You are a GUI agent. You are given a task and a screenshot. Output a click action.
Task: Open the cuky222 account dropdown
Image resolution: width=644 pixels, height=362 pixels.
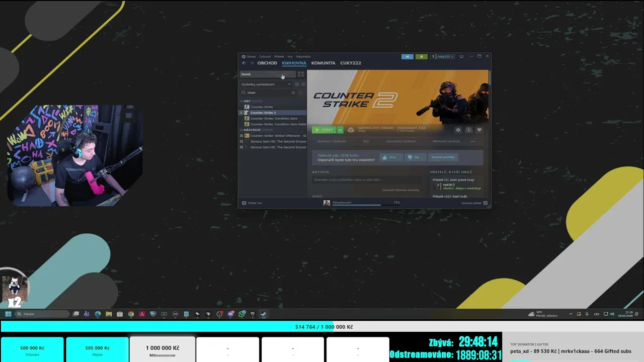pos(445,57)
